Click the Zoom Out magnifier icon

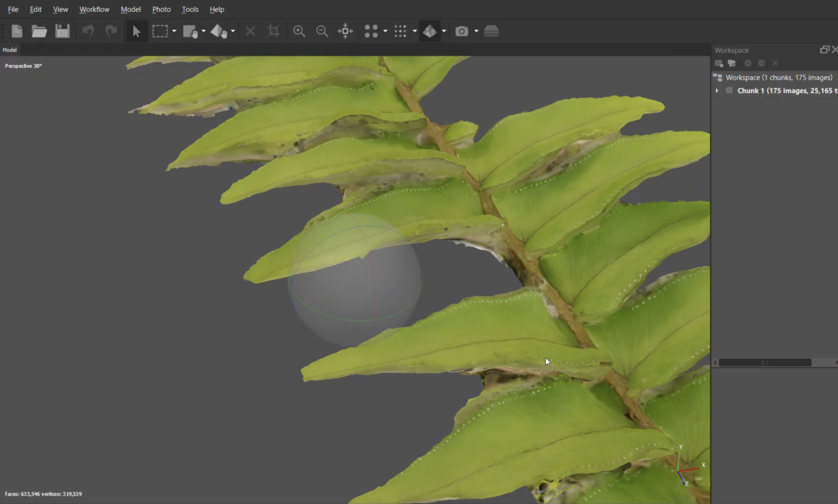(x=322, y=31)
